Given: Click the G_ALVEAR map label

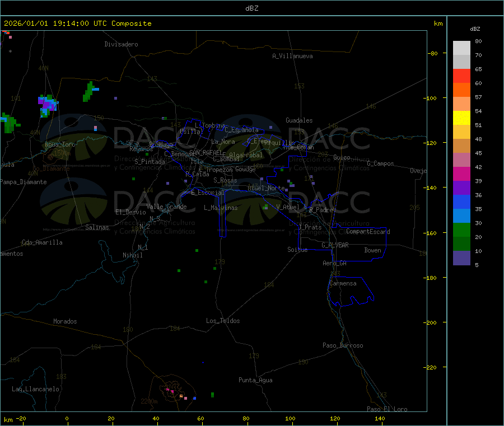Looking at the screenshot, I should tap(335, 245).
